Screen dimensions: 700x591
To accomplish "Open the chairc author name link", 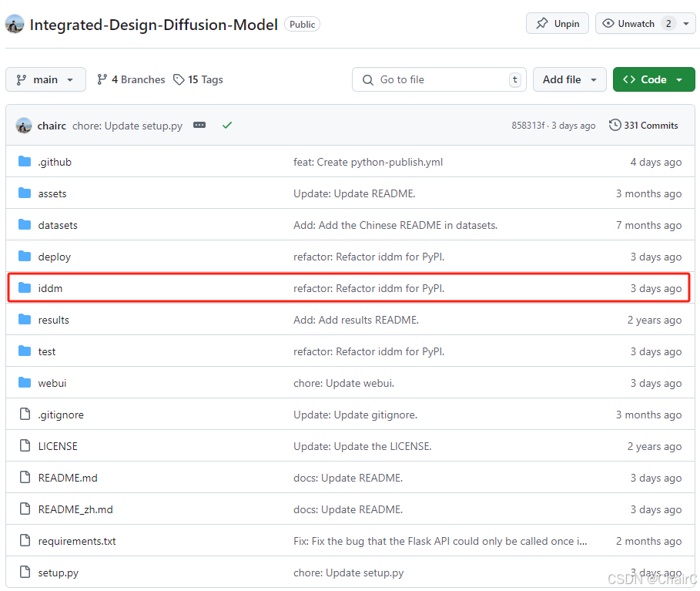I will pos(52,126).
